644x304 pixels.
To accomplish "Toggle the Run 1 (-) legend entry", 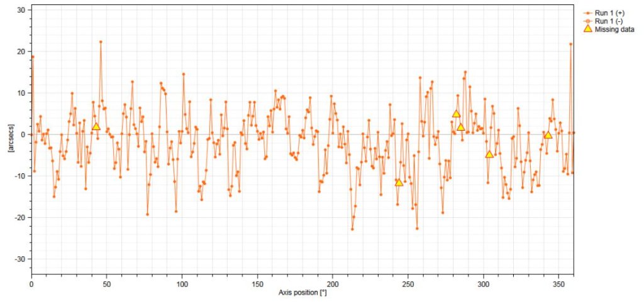I will pos(603,21).
